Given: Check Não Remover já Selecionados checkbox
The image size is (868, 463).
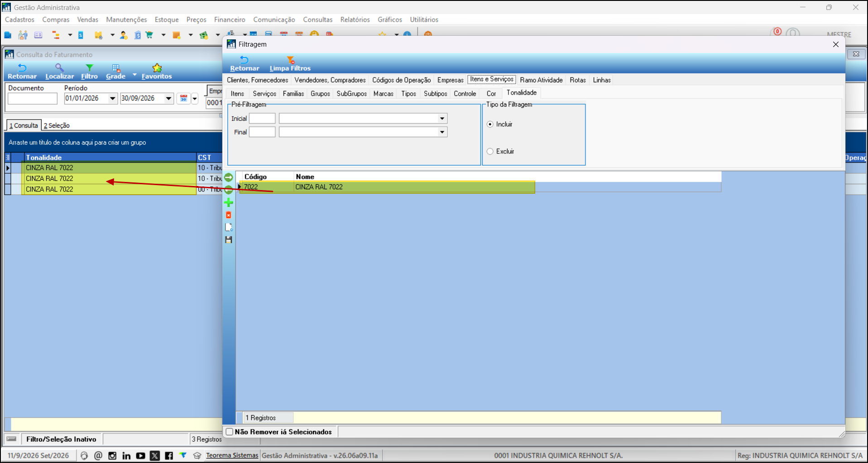Looking at the screenshot, I should pos(230,432).
